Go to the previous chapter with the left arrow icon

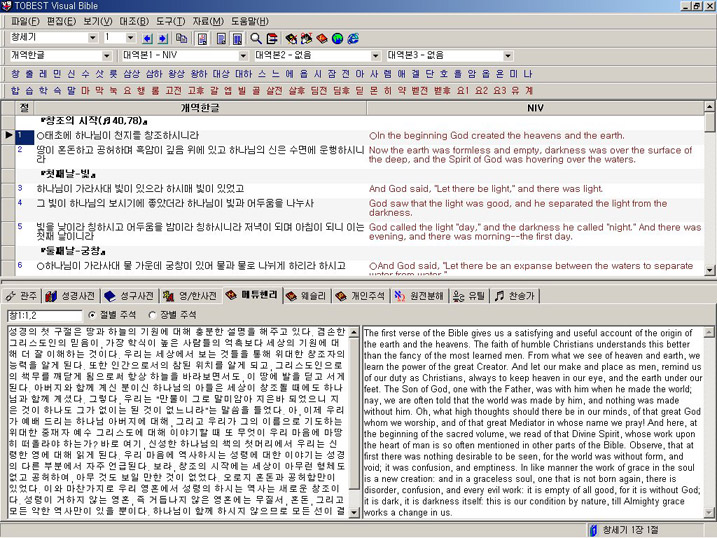click(147, 39)
